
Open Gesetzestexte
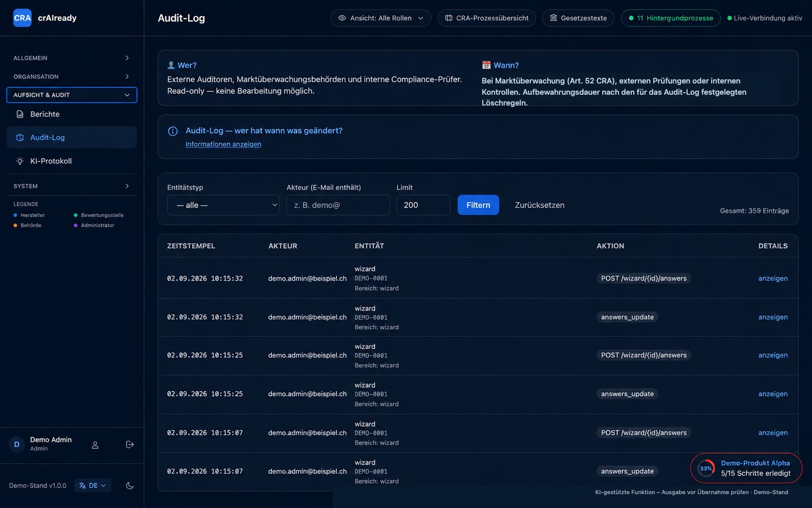(578, 18)
